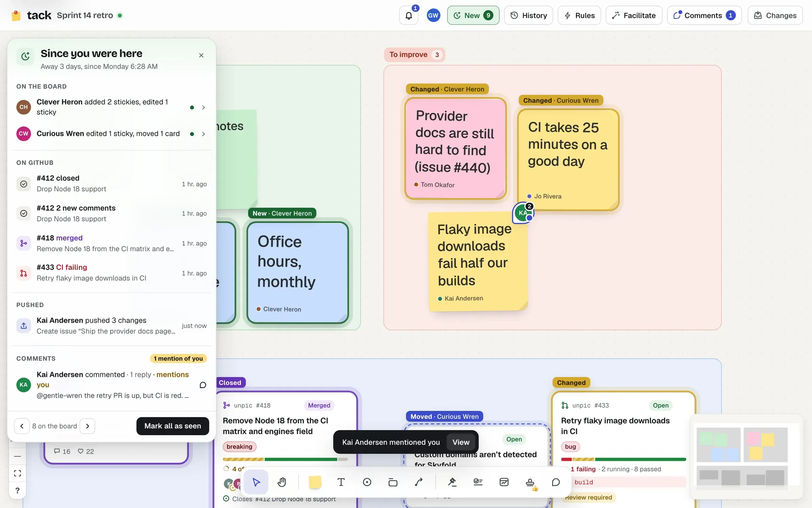Pick the Text tool in bottom toolbar
The image size is (812, 508).
[341, 482]
